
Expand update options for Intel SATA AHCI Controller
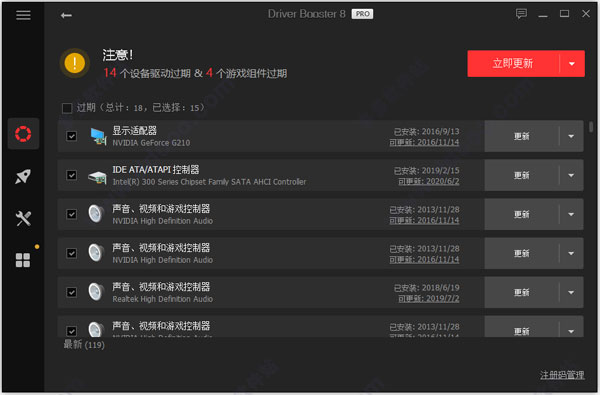coord(571,175)
